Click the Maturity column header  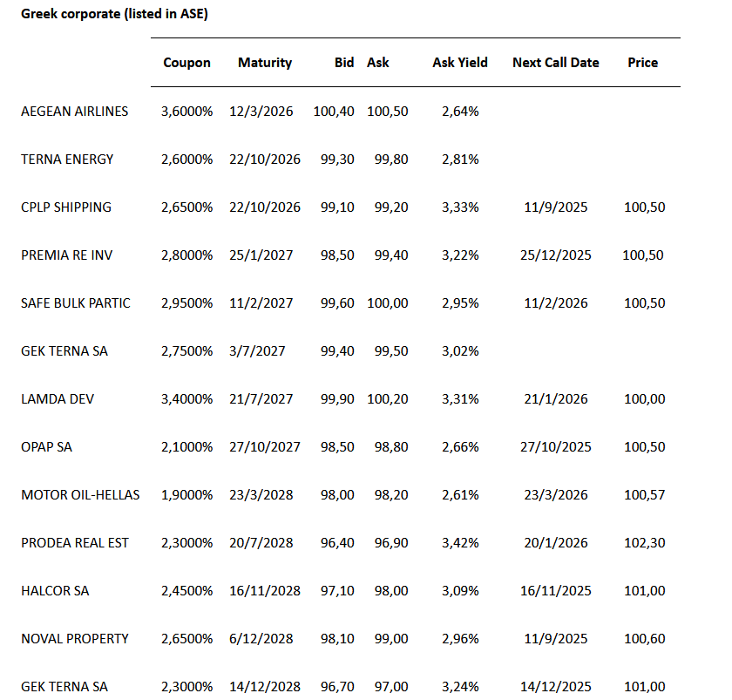(x=265, y=63)
